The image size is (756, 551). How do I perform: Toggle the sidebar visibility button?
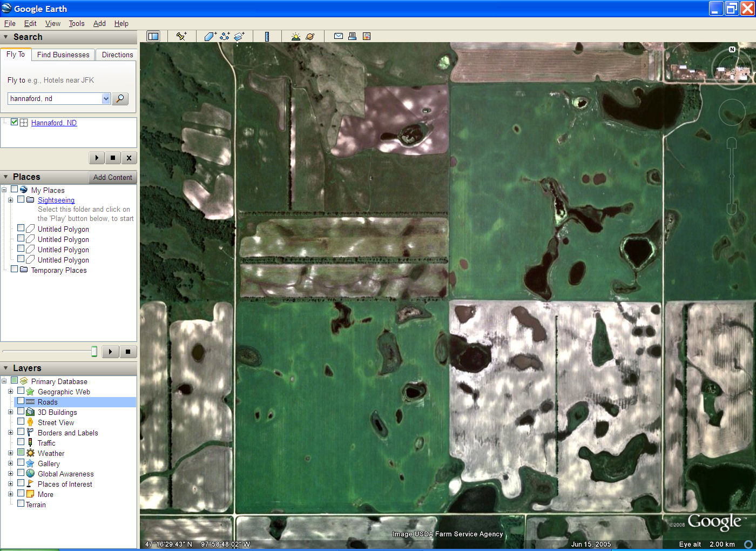pos(153,36)
